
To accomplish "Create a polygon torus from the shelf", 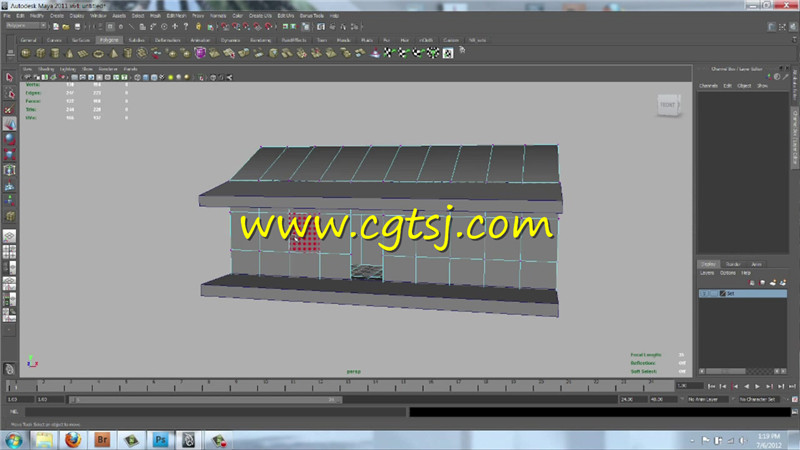I will 98,53.
